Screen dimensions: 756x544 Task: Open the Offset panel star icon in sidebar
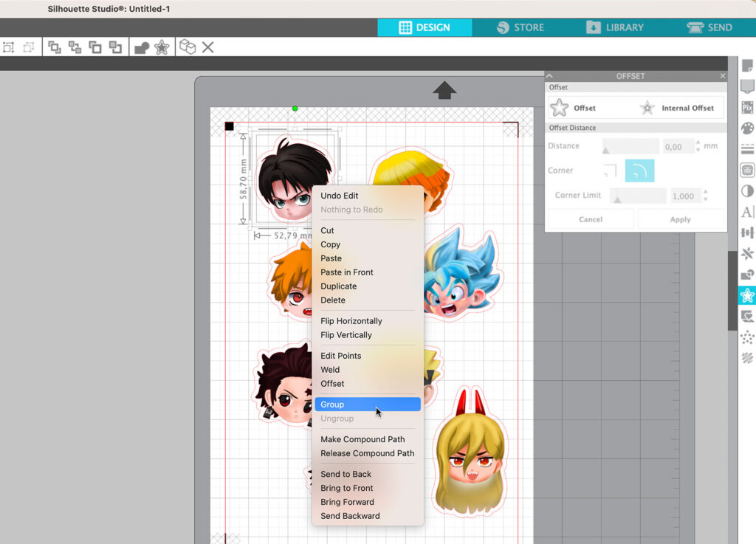click(x=747, y=296)
